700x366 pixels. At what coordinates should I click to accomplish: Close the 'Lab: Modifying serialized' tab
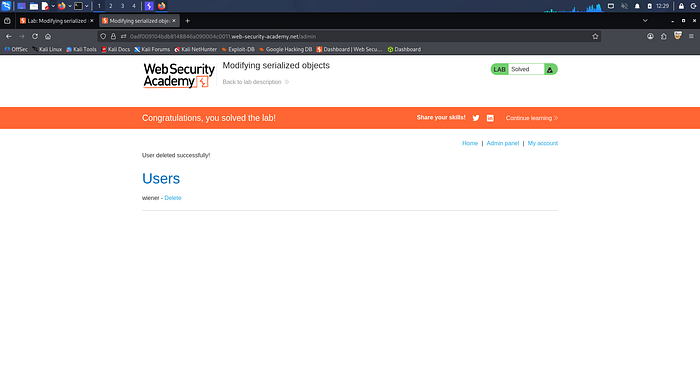tap(92, 21)
